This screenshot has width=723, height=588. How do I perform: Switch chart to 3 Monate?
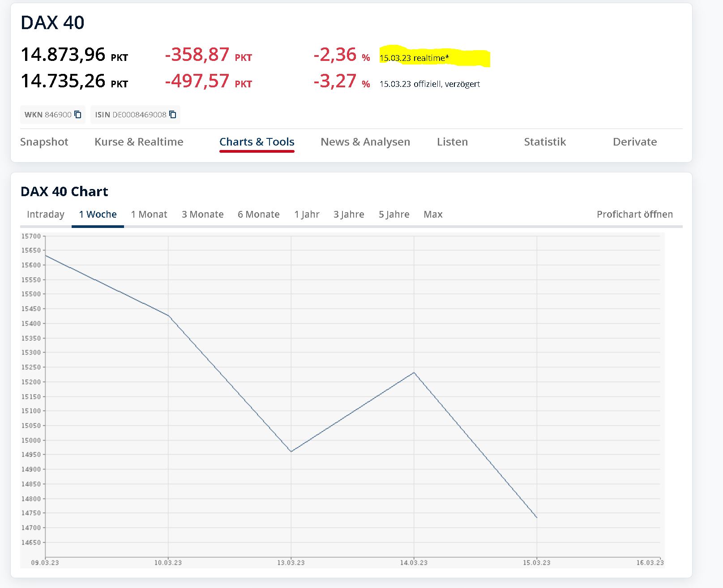click(x=203, y=215)
